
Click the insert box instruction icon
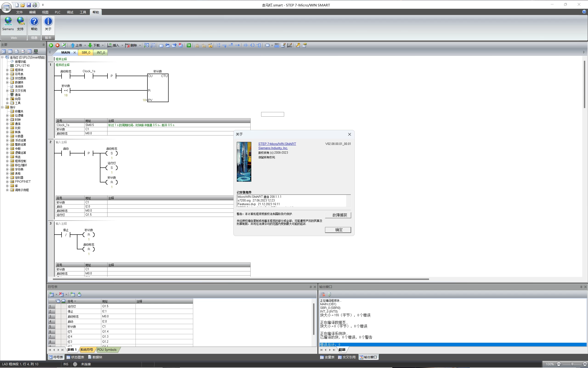point(259,45)
